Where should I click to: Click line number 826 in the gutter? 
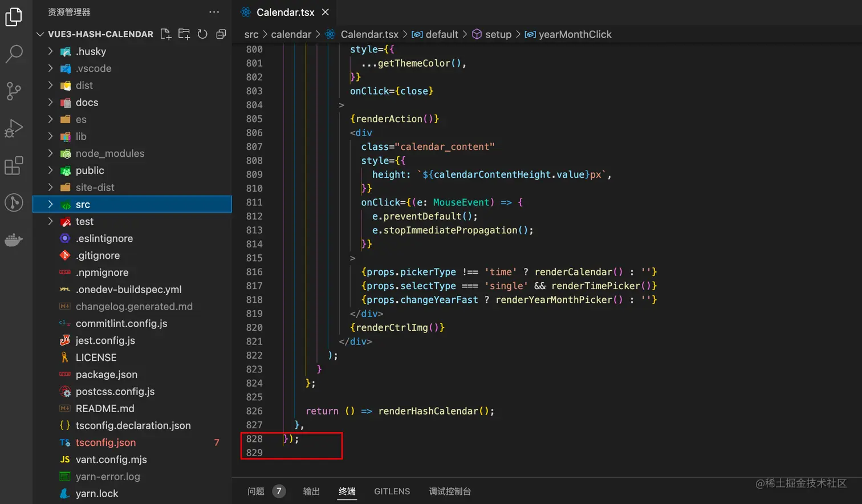tap(254, 411)
